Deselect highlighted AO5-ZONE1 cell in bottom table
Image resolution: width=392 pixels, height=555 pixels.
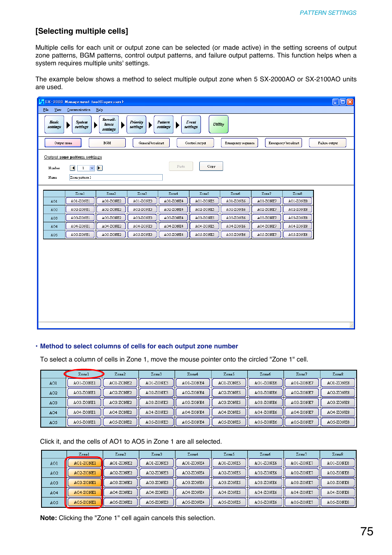pos(85,502)
